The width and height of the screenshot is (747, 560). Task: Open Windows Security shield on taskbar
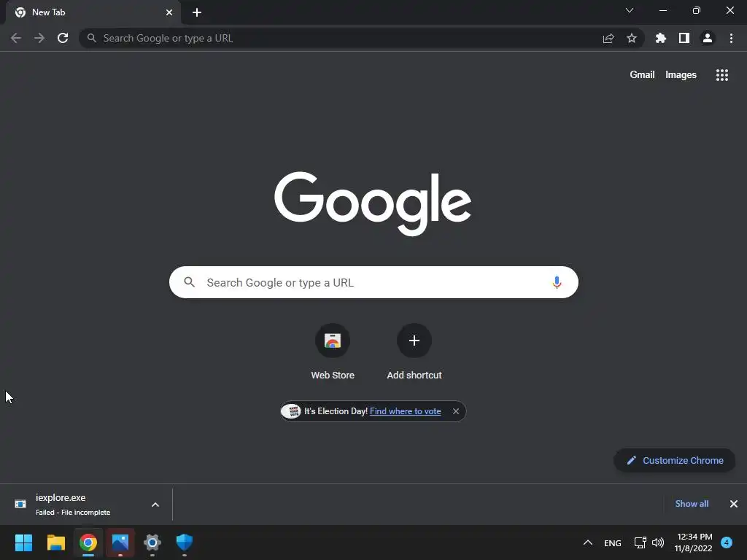(x=185, y=542)
